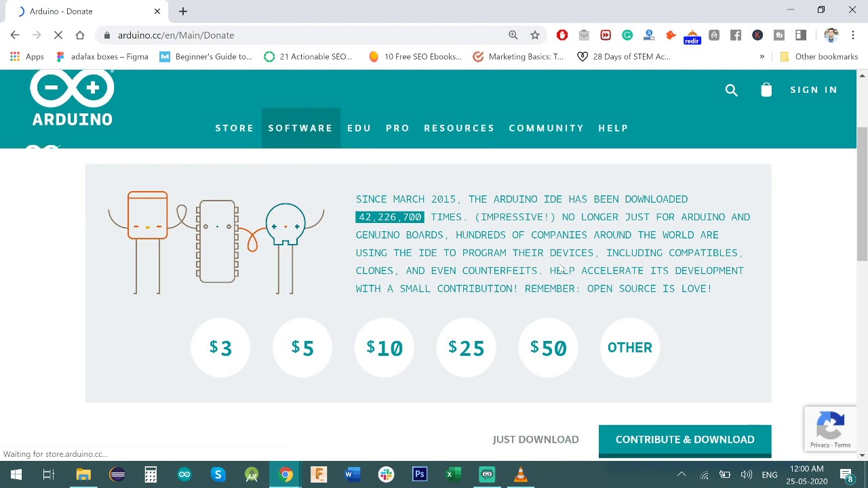Expand the hidden bookmarks chevron

[762, 57]
